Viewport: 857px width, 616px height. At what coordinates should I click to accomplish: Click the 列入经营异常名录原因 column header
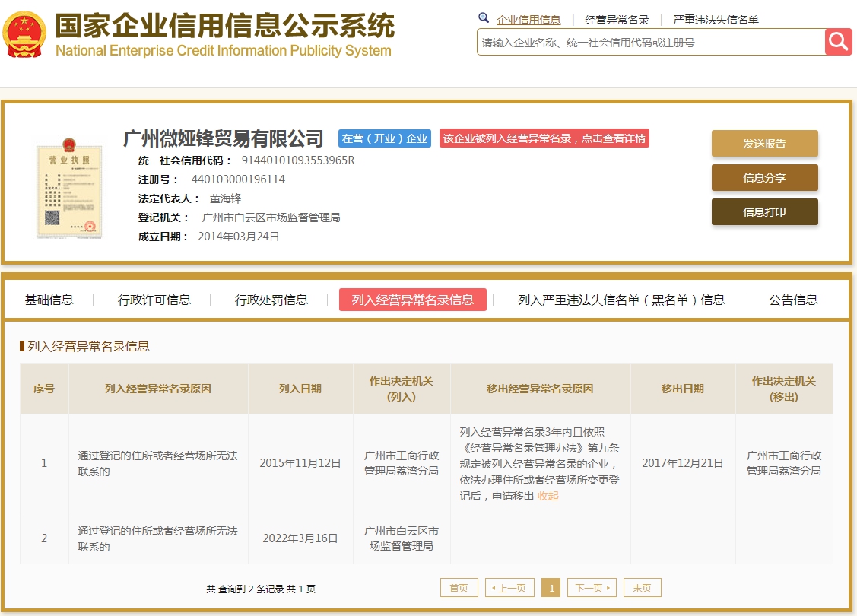click(158, 389)
